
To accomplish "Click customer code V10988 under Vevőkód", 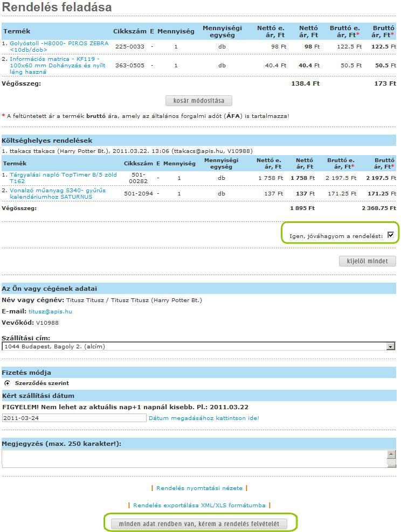I will [x=47, y=323].
